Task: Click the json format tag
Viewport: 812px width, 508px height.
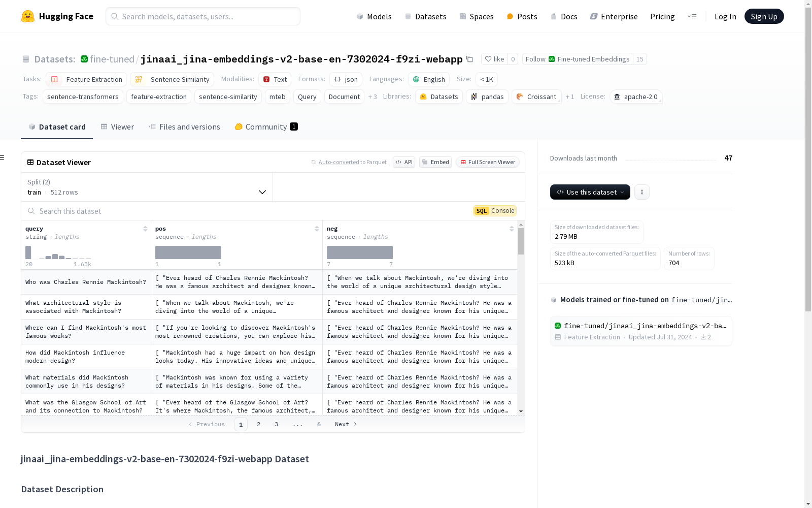Action: tap(346, 79)
